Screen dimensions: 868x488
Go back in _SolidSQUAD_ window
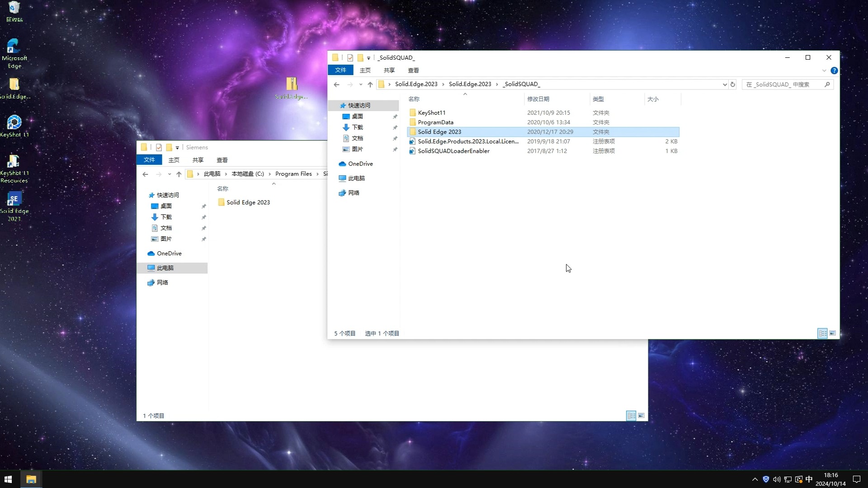coord(336,84)
